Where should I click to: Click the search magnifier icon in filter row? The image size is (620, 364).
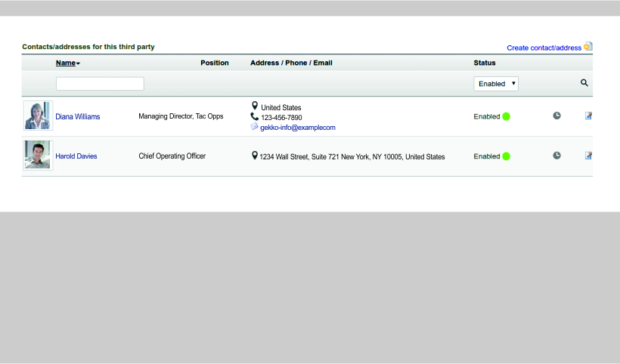click(x=584, y=83)
